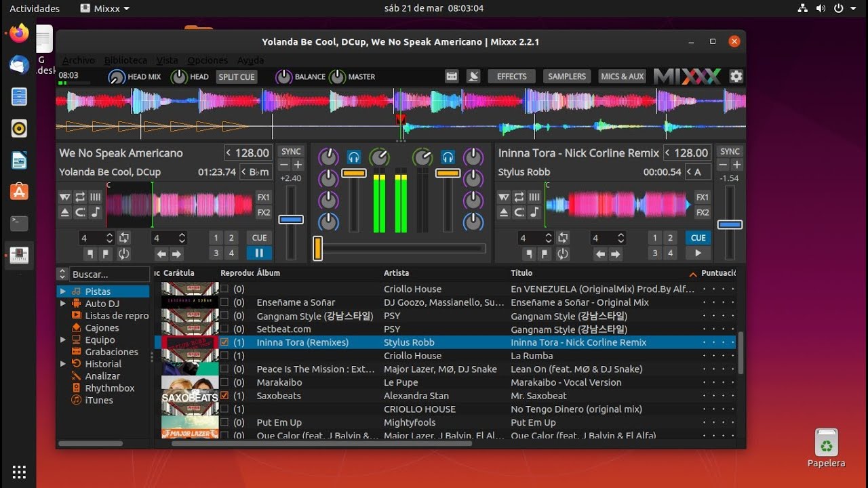
Task: Open the Opciones menu
Action: coord(208,60)
